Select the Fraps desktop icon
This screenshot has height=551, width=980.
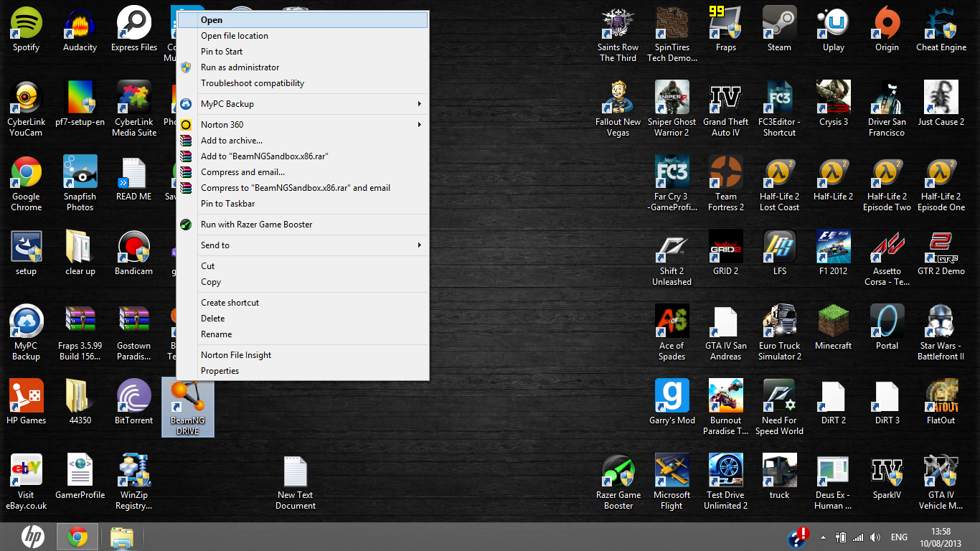point(725,29)
